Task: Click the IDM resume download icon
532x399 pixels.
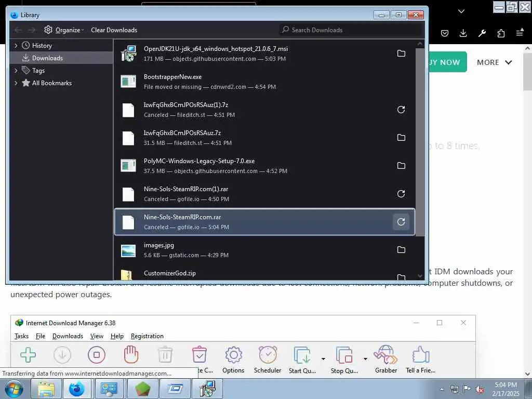Action: click(62, 355)
